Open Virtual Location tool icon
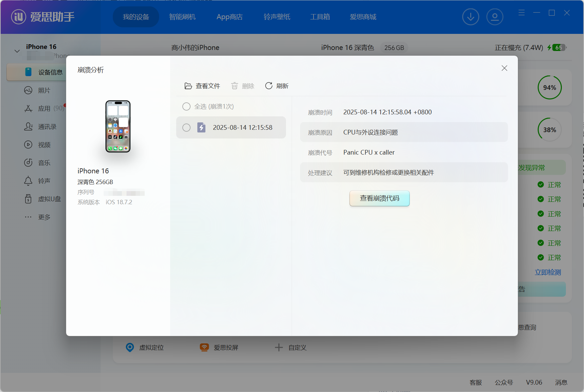 tap(130, 347)
